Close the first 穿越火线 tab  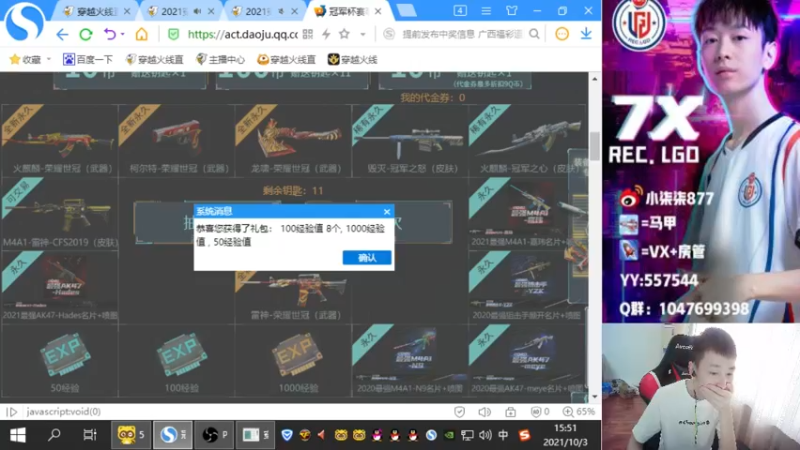pos(127,11)
